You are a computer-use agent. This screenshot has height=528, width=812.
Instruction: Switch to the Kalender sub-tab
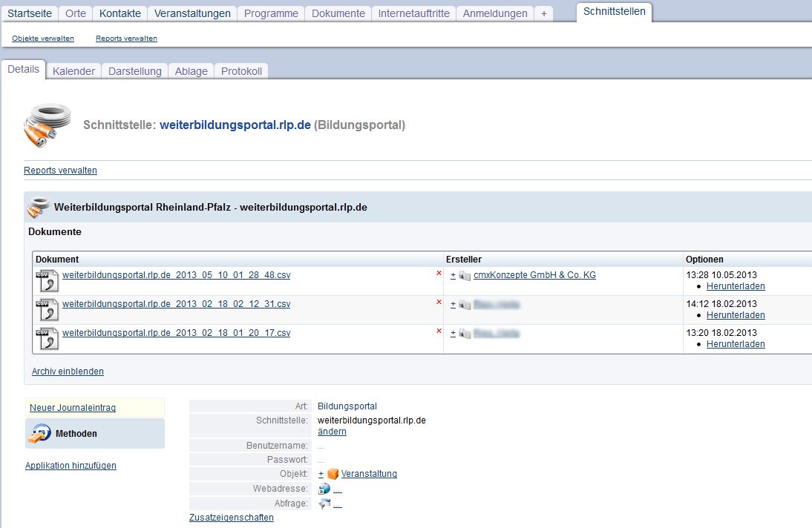click(x=73, y=71)
